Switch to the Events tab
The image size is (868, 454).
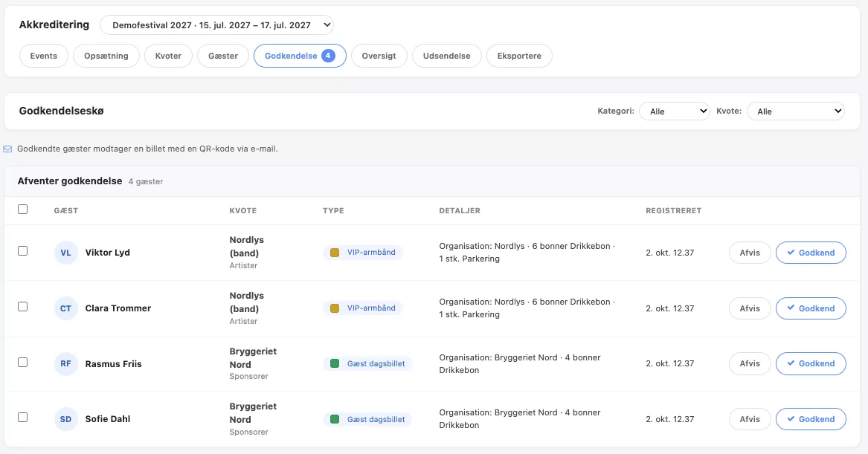pyautogui.click(x=44, y=56)
